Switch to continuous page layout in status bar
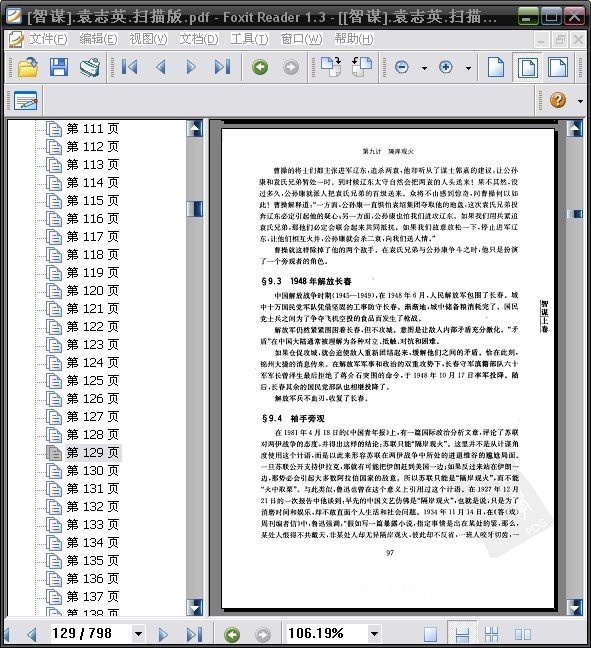Screen dimensions: 591x648 [x=462, y=634]
